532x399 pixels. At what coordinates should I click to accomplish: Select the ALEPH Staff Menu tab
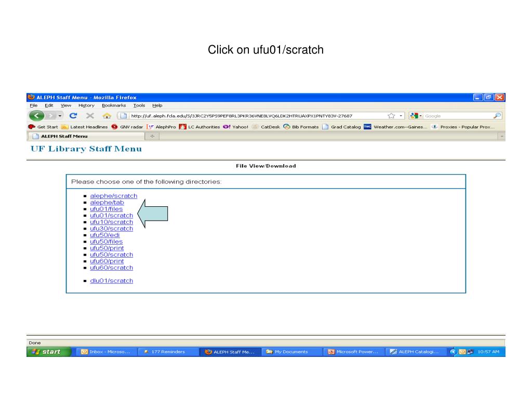[x=86, y=137]
